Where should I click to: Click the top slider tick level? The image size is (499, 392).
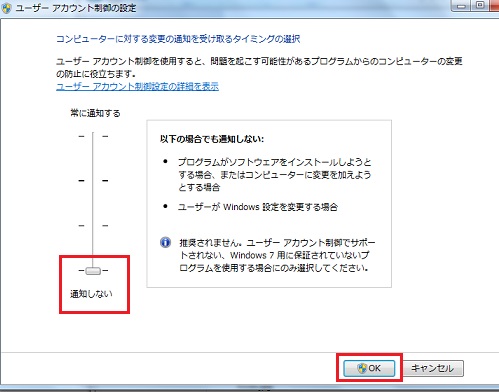click(93, 136)
